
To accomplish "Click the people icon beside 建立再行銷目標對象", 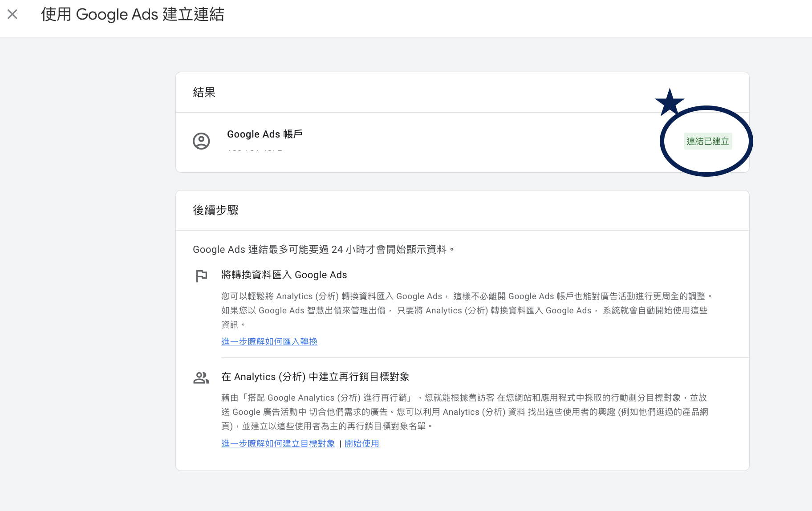I will [x=201, y=378].
